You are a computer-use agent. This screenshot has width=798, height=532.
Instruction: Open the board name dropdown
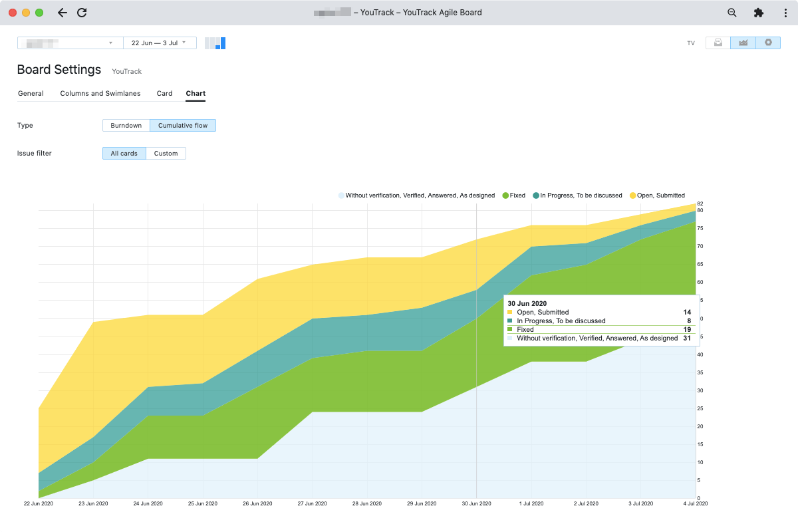(70, 43)
